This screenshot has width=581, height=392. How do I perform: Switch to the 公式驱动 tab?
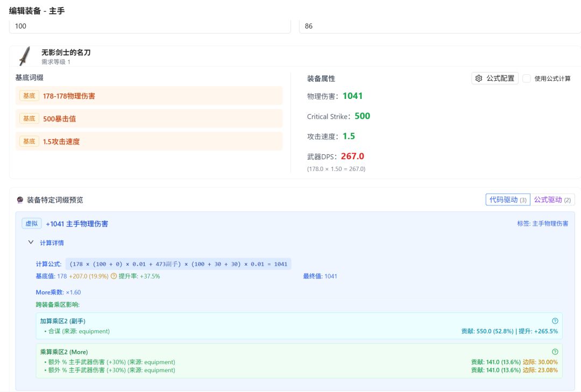tap(552, 200)
